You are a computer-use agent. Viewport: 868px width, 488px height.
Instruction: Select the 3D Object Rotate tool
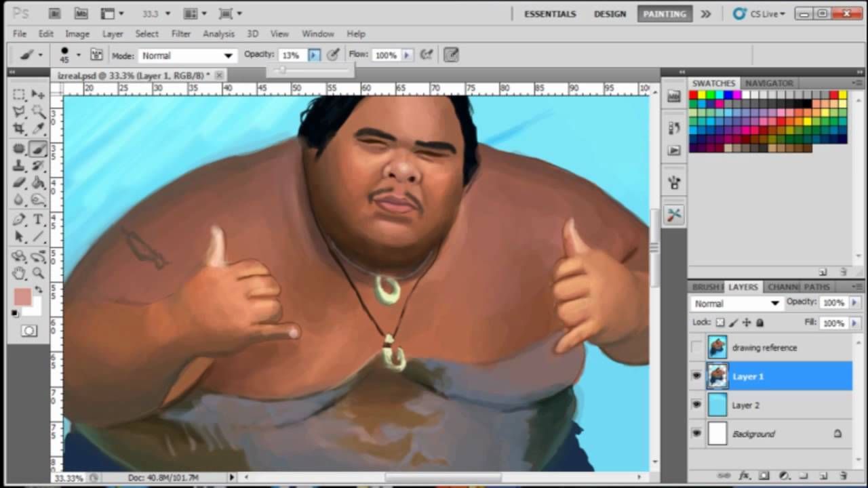pyautogui.click(x=19, y=256)
